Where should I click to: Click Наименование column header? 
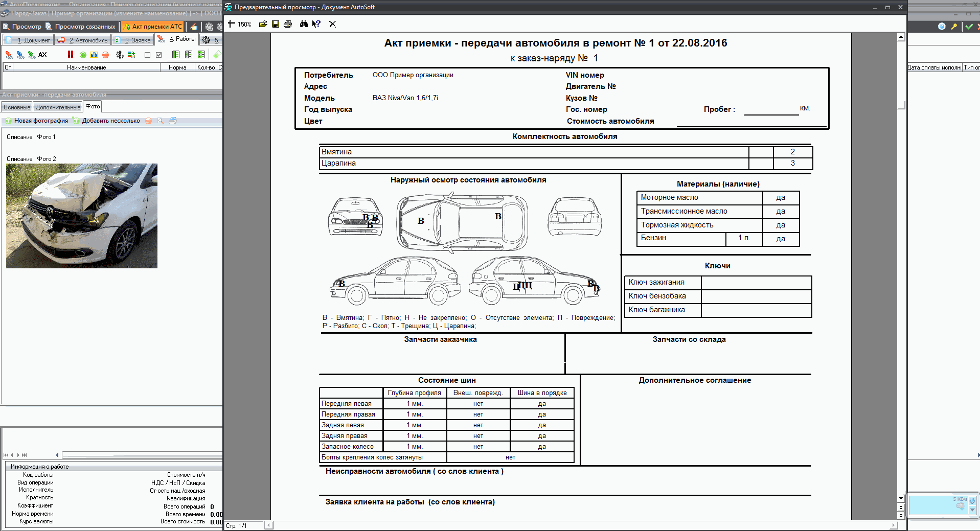[86, 67]
